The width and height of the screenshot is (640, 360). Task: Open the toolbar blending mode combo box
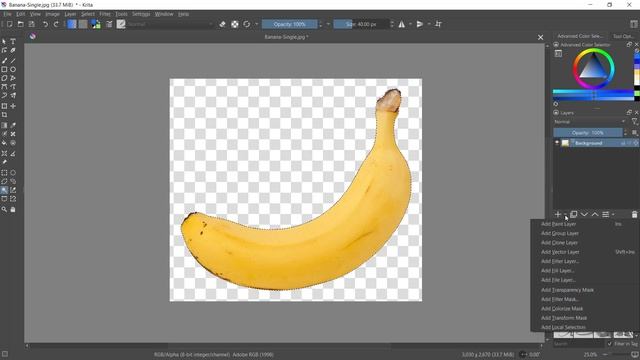click(x=170, y=24)
